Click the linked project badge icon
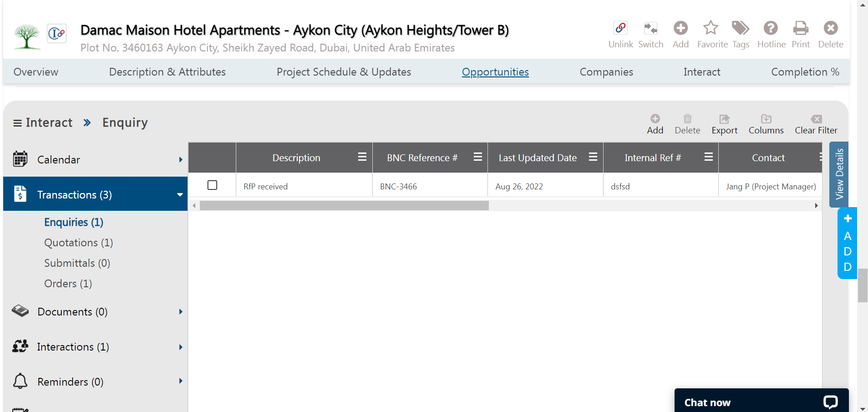Viewport: 868px width, 412px height. tap(57, 33)
